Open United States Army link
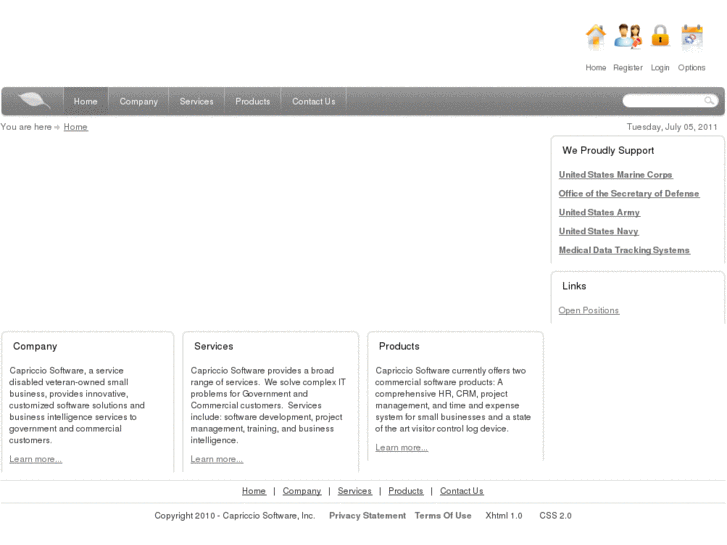The image size is (727, 545). (599, 212)
